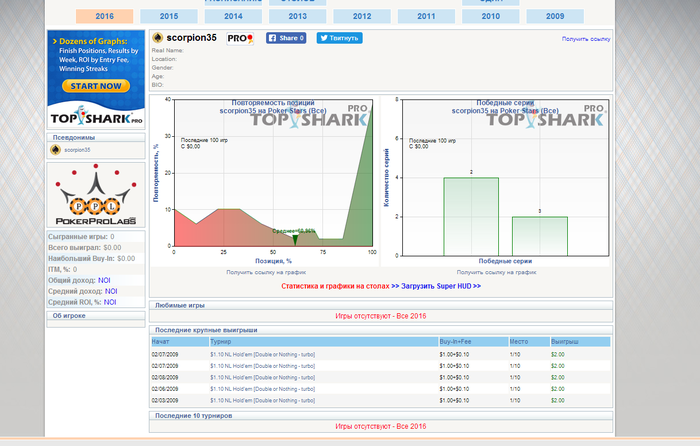Click the shorter bar in streaks chart
This screenshot has width=700, height=446.
pos(540,236)
